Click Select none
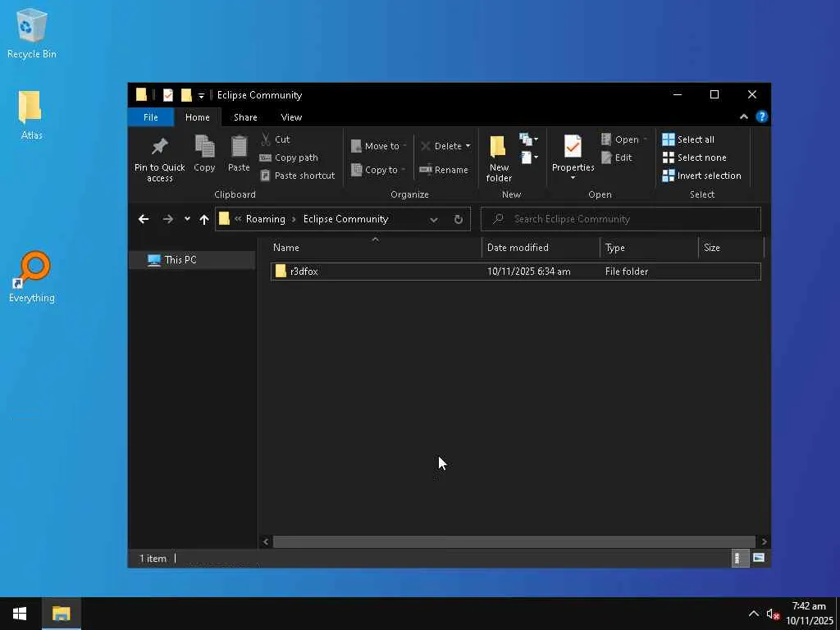Screen dimensions: 840x630 coord(694,157)
